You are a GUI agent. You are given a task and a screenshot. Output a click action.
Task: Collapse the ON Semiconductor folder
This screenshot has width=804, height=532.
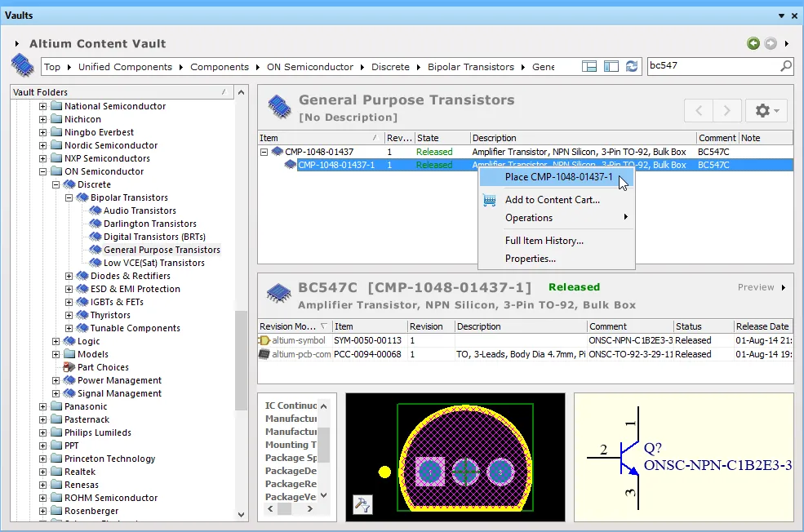point(43,171)
